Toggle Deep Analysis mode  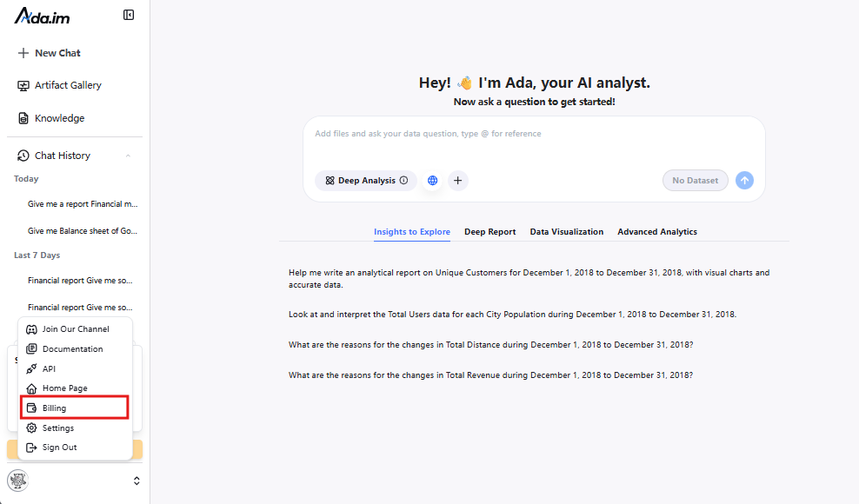(x=365, y=180)
